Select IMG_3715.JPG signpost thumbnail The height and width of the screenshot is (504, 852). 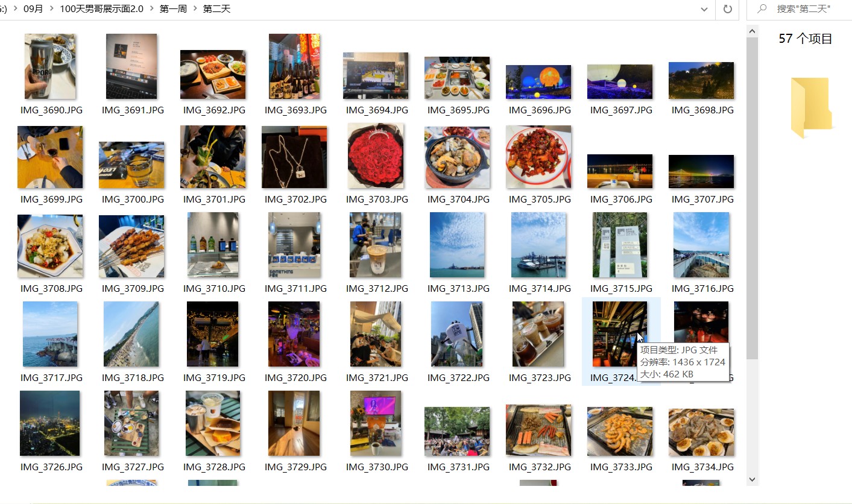click(620, 245)
